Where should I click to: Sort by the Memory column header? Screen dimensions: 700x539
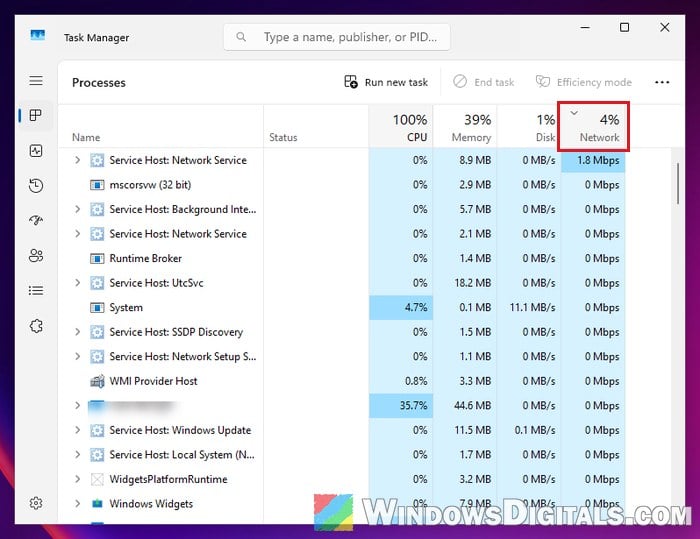pos(465,126)
